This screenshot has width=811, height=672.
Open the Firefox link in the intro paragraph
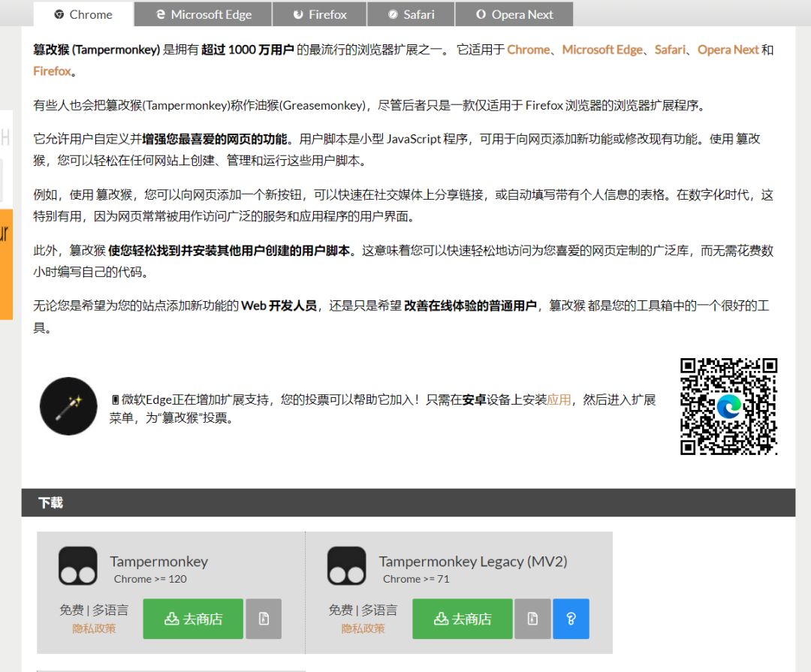tap(52, 71)
